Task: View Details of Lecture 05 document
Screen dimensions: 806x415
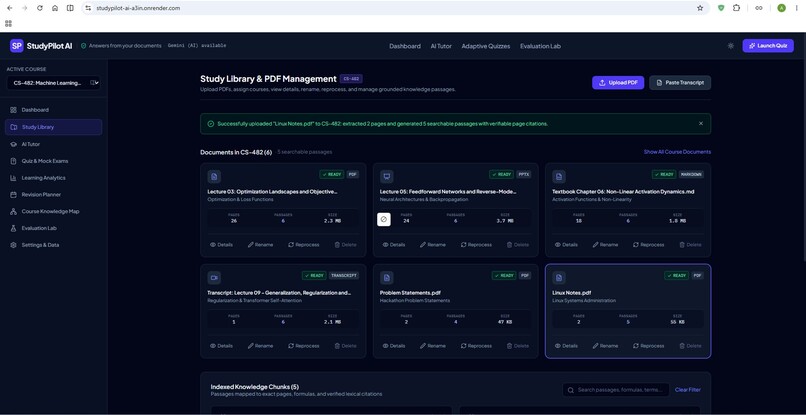Action: [x=394, y=245]
